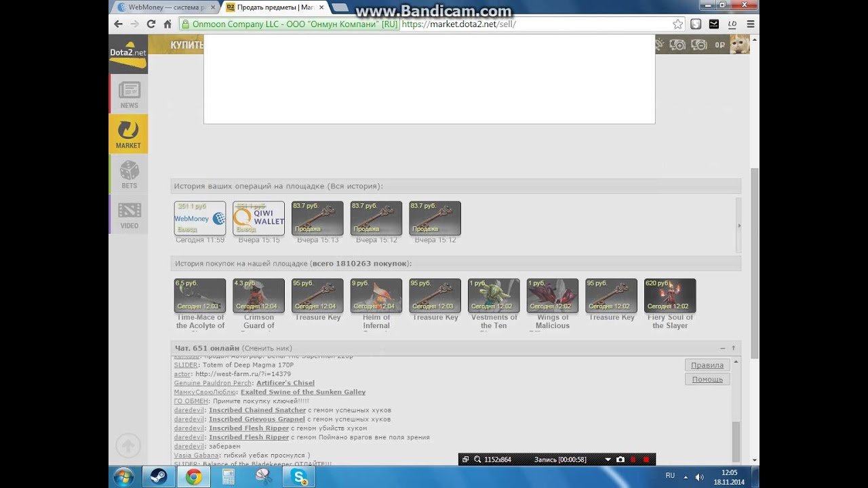Bookmark this page with the star
Screen dimensions: 868x488
tap(677, 24)
